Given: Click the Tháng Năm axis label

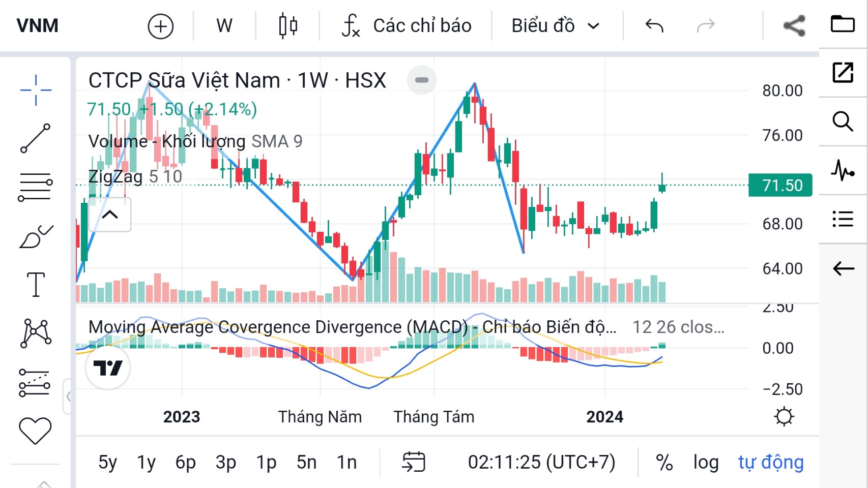Looking at the screenshot, I should click(x=320, y=417).
